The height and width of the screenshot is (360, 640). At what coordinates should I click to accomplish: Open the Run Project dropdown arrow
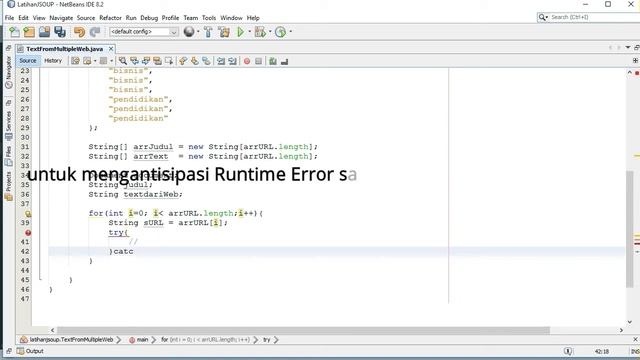249,32
